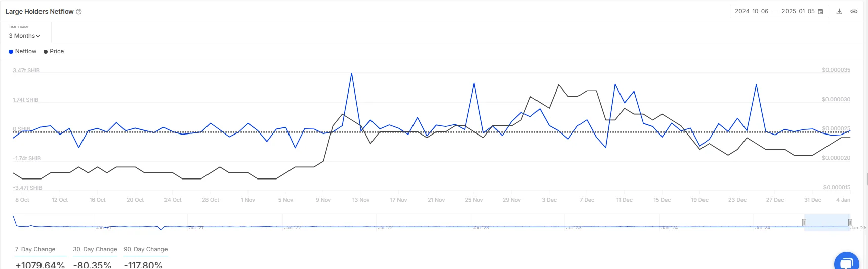Click the copy link icon
Image resolution: width=868 pixels, height=269 pixels.
854,11
